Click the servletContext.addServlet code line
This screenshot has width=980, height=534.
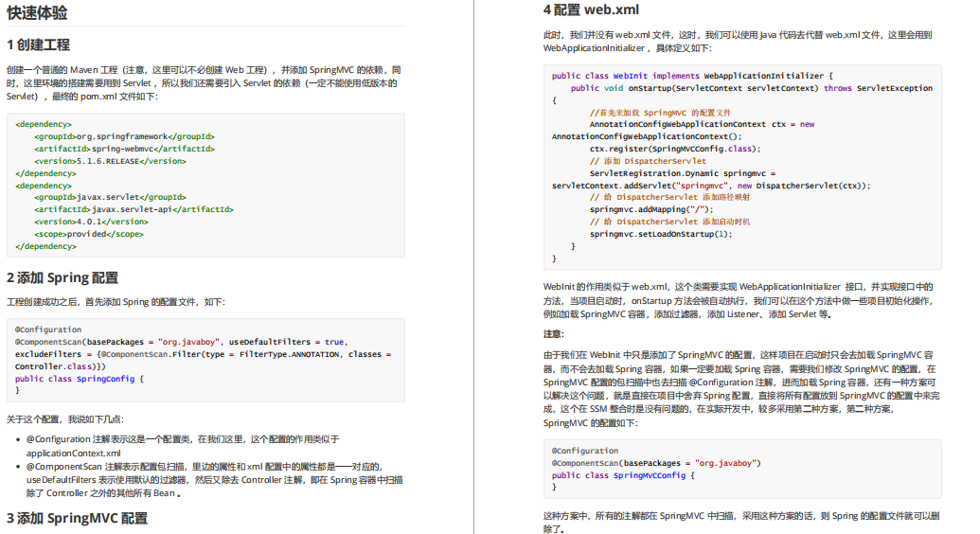point(711,186)
